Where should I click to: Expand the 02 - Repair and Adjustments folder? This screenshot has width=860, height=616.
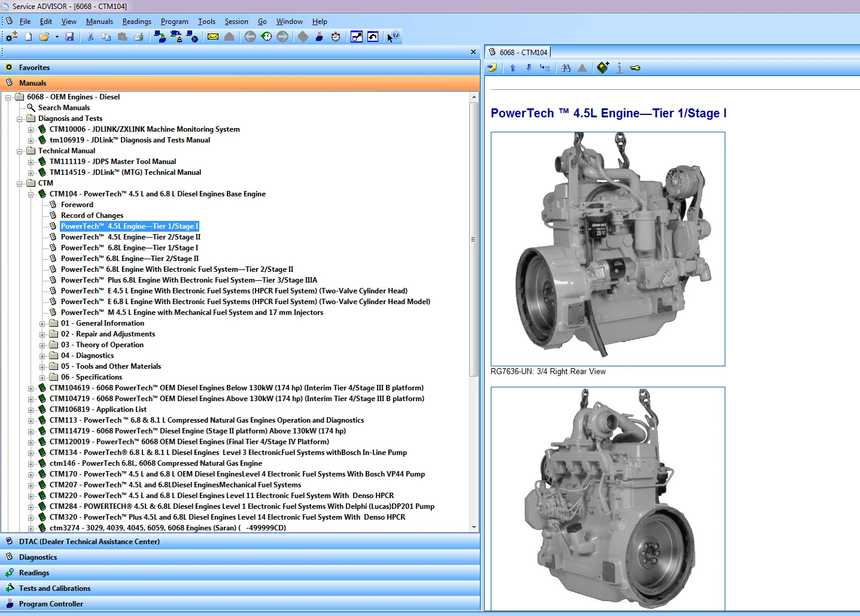[x=42, y=334]
